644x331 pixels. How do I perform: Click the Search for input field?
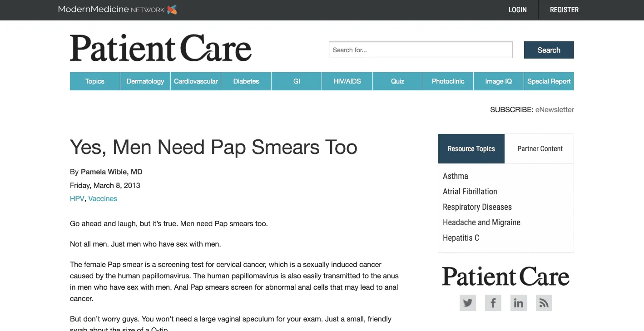click(420, 50)
